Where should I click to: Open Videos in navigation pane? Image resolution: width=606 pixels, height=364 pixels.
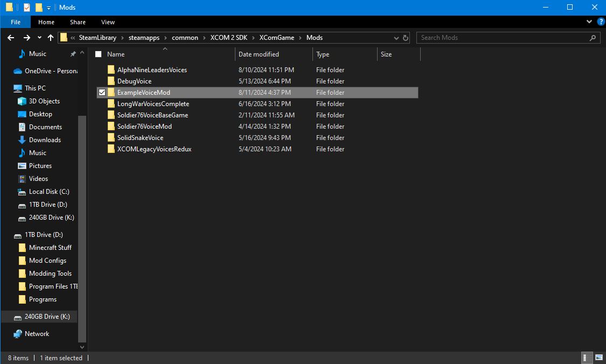tap(38, 179)
